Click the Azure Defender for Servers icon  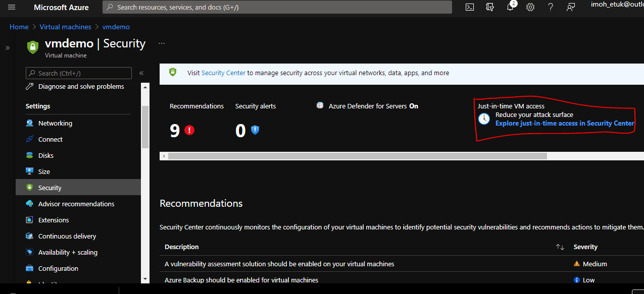(x=320, y=106)
